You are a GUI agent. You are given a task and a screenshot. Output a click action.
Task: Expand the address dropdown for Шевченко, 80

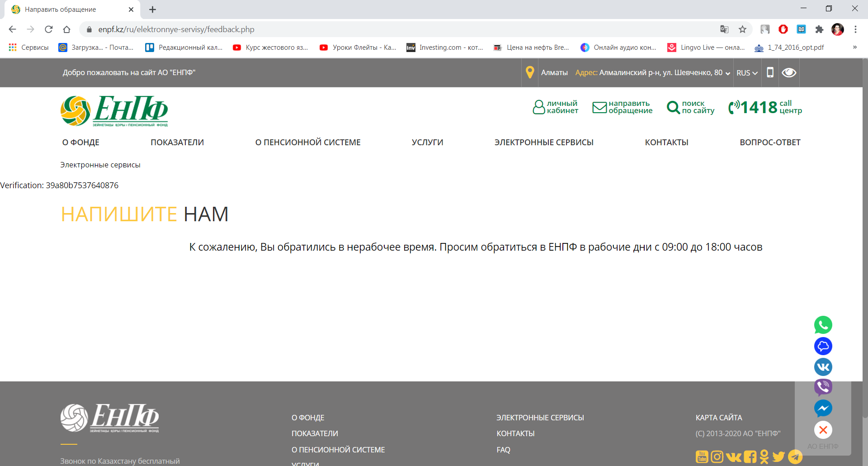click(727, 73)
